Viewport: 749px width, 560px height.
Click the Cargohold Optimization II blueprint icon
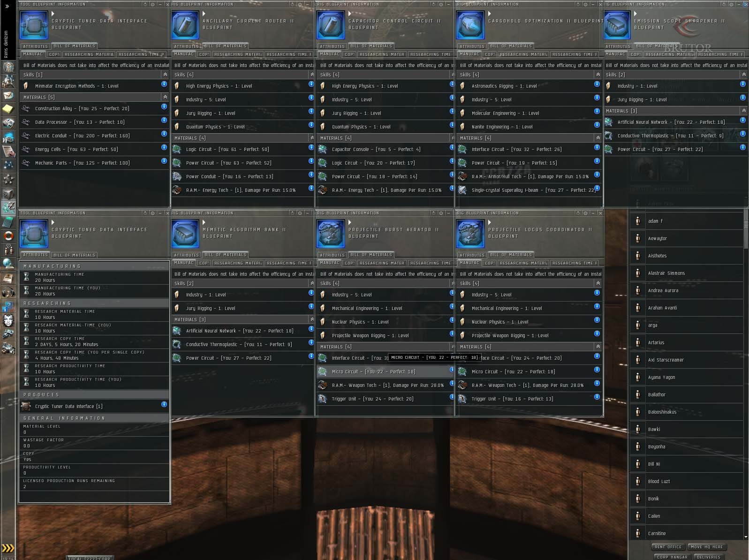tap(470, 25)
